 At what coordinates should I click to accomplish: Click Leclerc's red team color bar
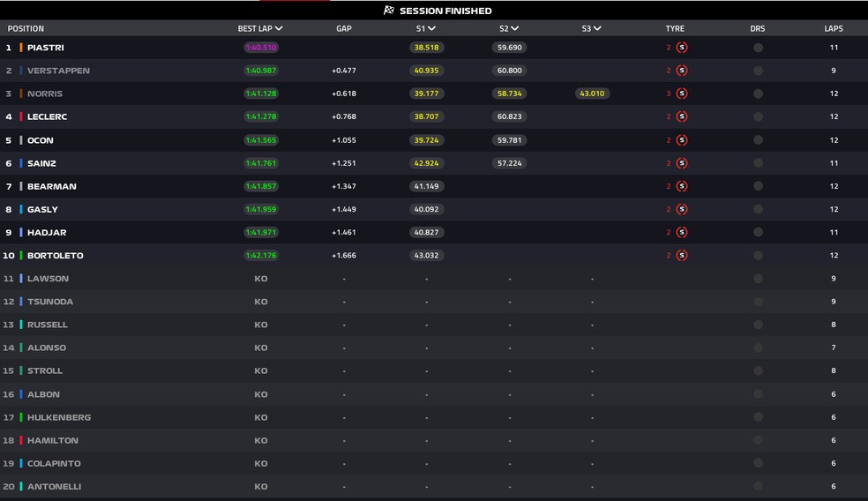[x=21, y=116]
